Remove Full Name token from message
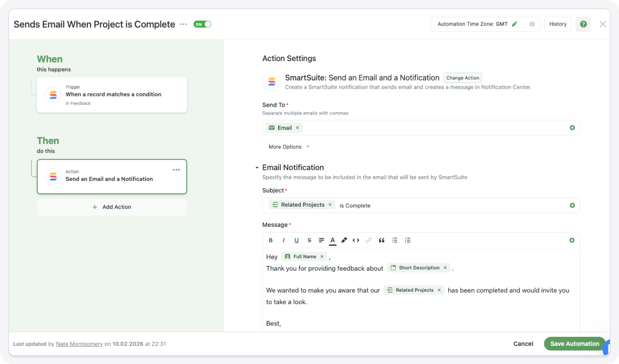This screenshot has width=619, height=364. click(x=322, y=257)
